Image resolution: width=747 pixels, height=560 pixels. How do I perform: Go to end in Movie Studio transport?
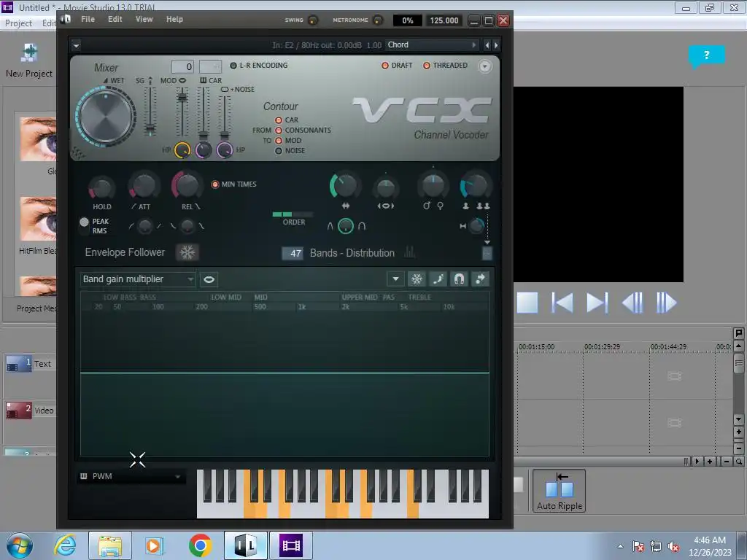[597, 303]
